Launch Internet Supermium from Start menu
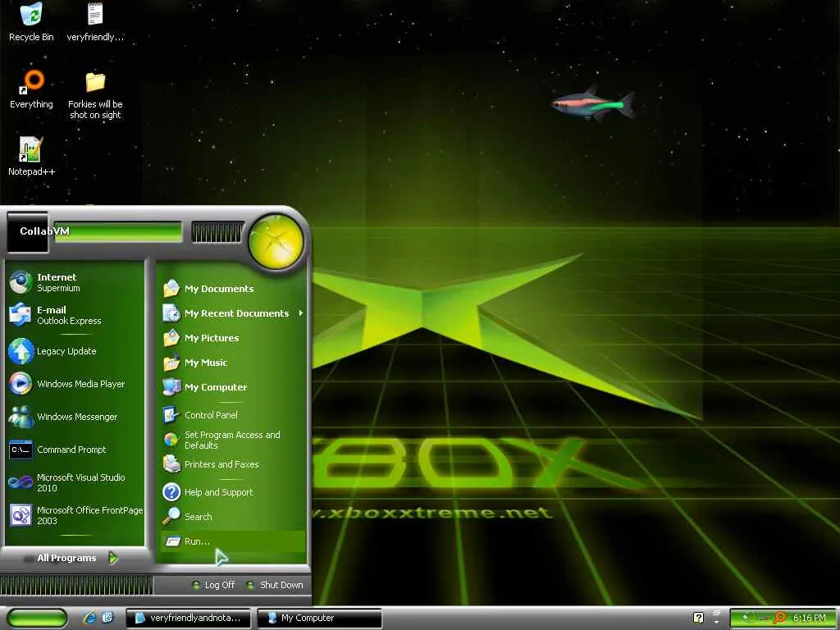Image resolution: width=840 pixels, height=630 pixels. point(75,282)
